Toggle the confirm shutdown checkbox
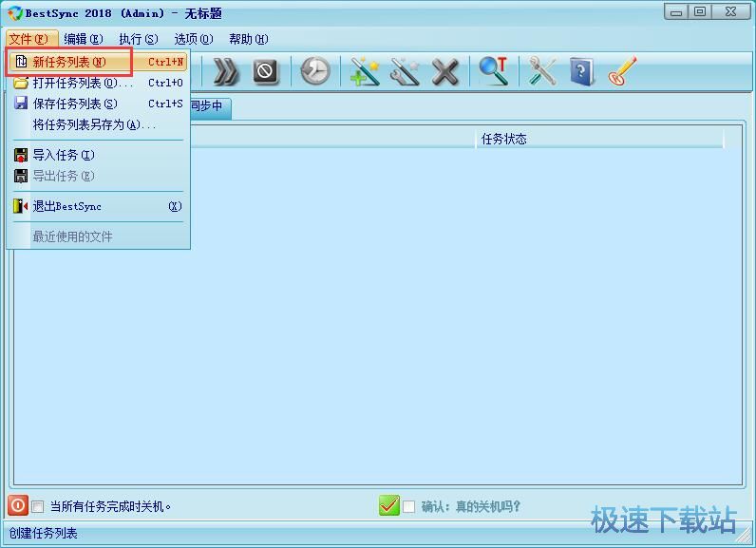This screenshot has width=756, height=548. click(x=409, y=506)
